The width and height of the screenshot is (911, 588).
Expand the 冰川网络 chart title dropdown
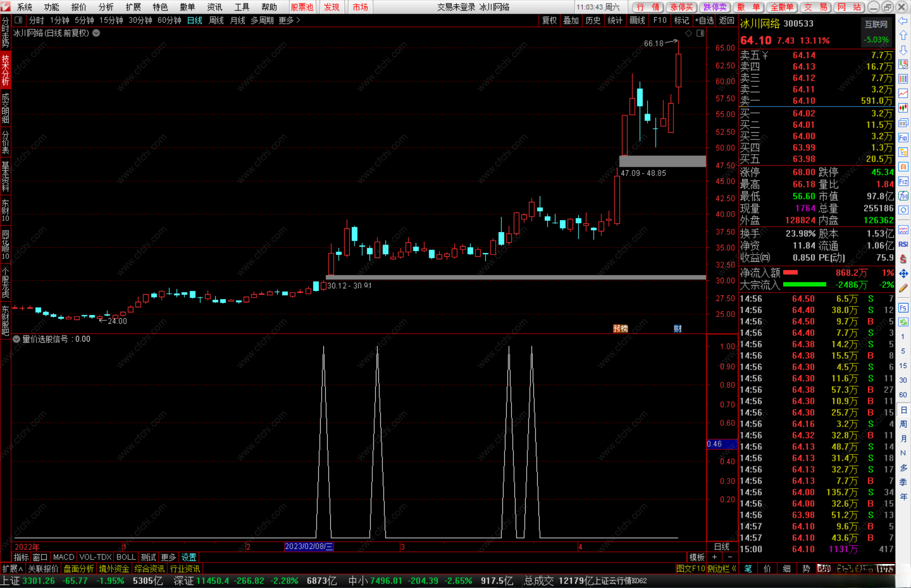click(x=96, y=33)
